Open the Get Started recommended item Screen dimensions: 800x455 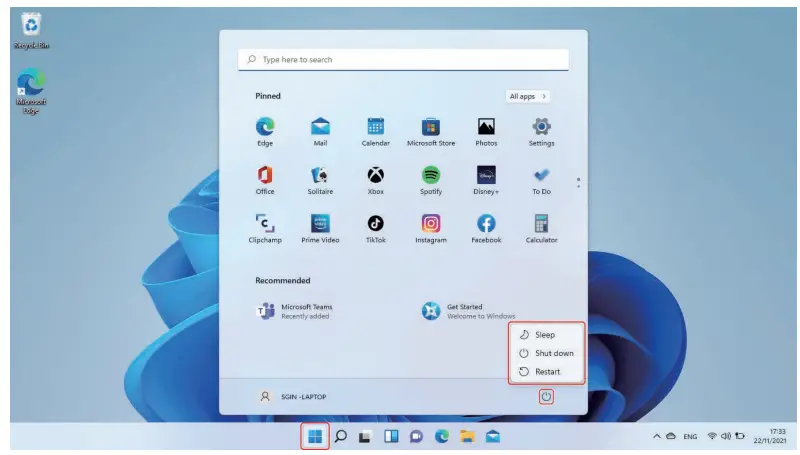(468, 311)
